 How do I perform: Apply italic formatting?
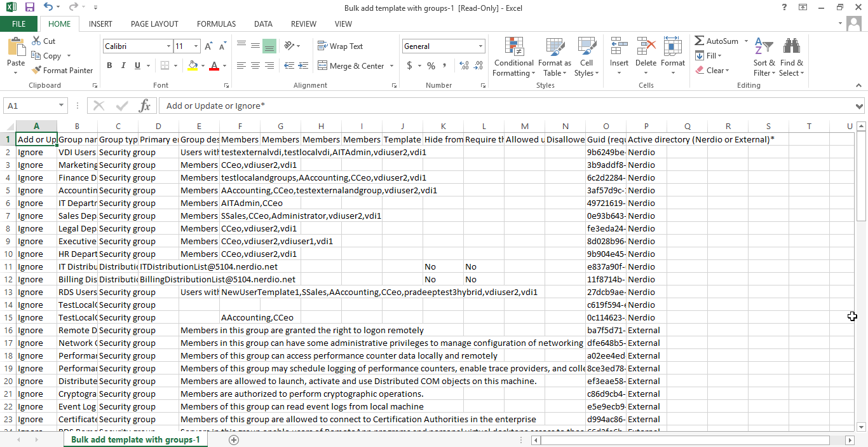click(x=123, y=65)
